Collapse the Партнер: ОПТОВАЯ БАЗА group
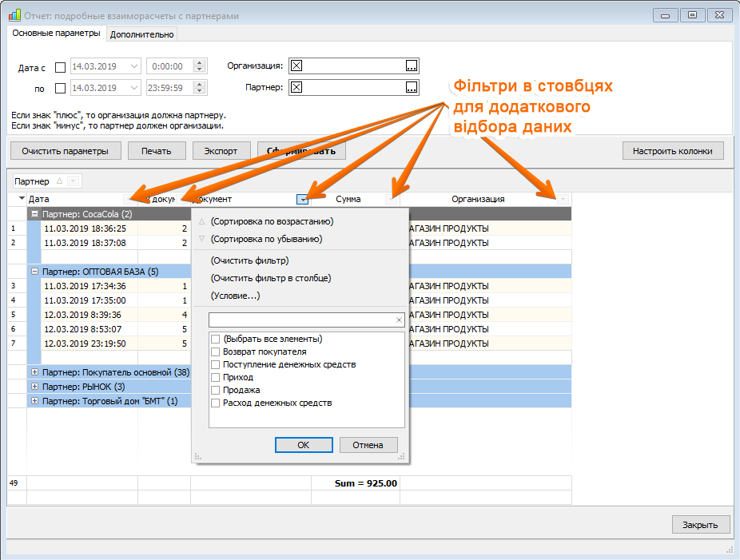Viewport: 740px width, 560px height. click(x=34, y=272)
